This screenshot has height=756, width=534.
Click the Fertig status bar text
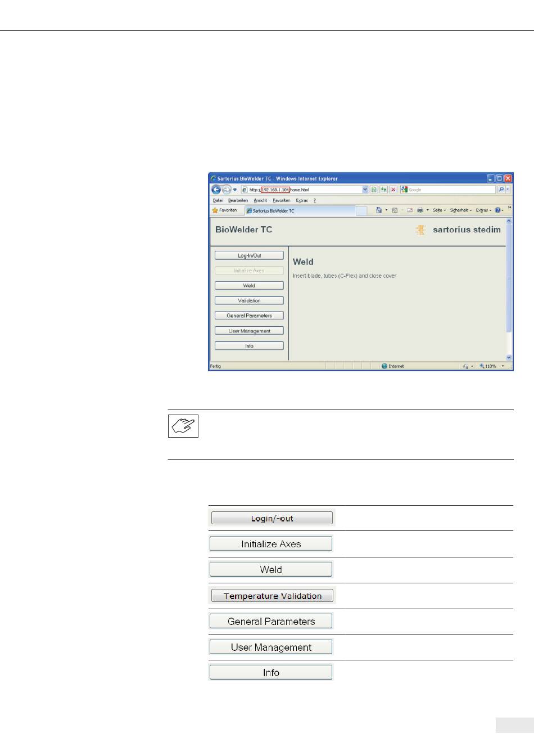(215, 366)
